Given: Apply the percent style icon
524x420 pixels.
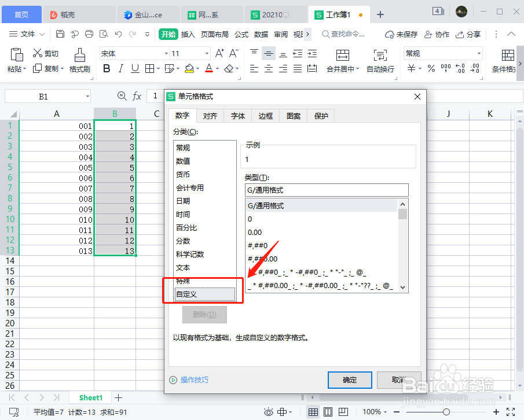Looking at the screenshot, I should [431, 69].
